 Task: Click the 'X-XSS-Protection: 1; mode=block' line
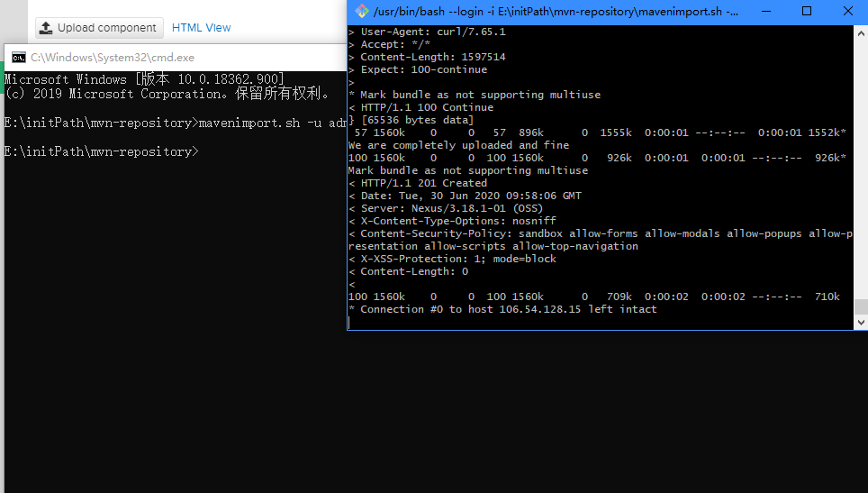[x=452, y=260]
